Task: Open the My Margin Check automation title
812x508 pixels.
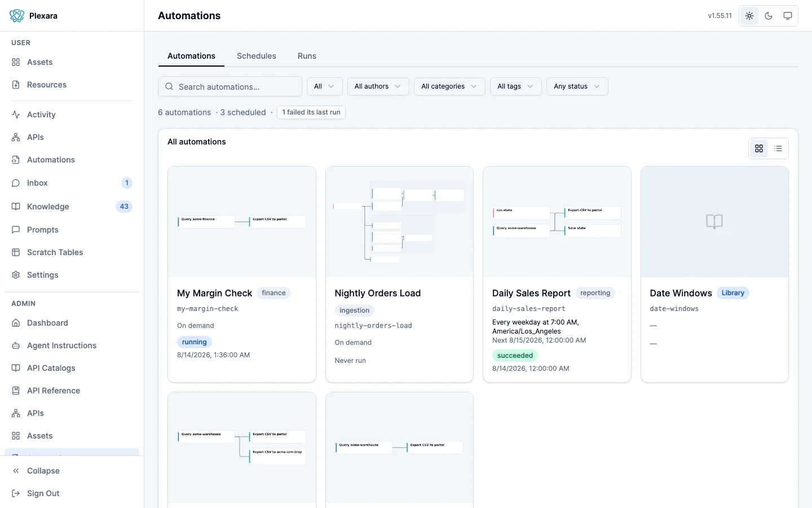Action: [214, 293]
